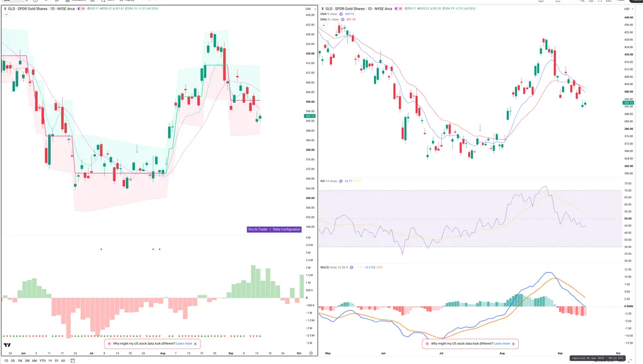Screen dimensions: 643x364
Task: Click the red warning icon in left chart notice
Action: 110,344
